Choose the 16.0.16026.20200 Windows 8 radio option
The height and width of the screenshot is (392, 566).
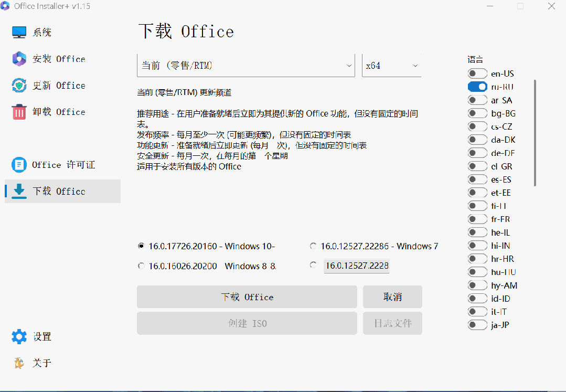[x=141, y=266]
